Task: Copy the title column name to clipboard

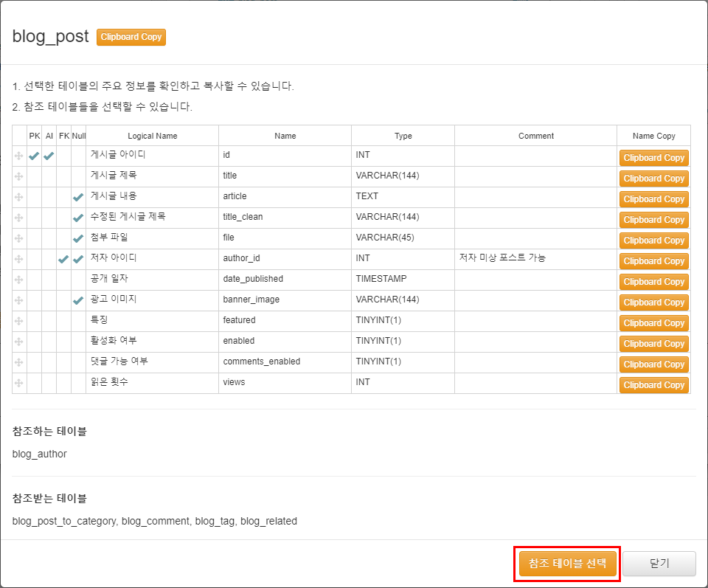Action: tap(653, 179)
